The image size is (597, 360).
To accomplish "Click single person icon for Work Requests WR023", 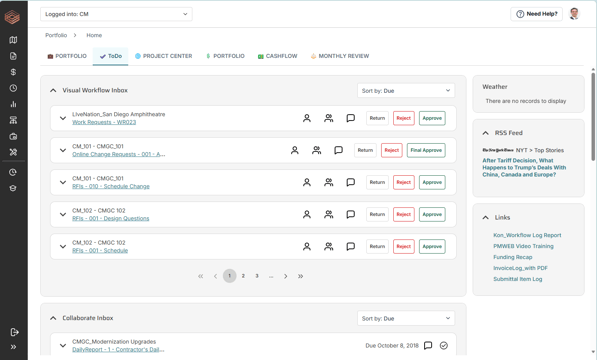I will point(306,118).
